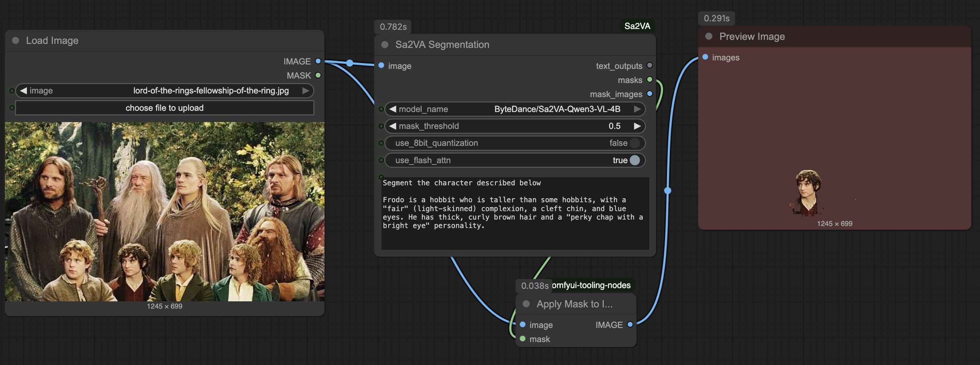This screenshot has height=365, width=980.
Task: Click the Load Image node title
Action: click(52, 41)
